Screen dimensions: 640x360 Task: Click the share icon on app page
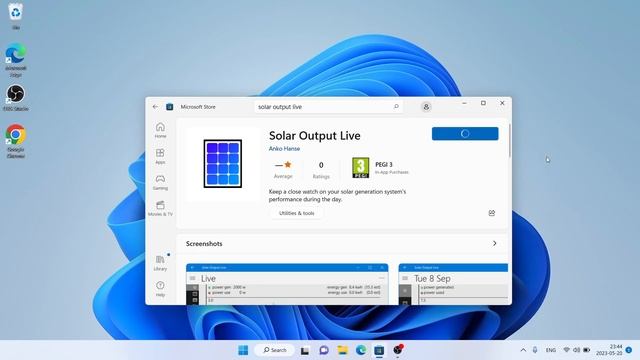click(491, 213)
